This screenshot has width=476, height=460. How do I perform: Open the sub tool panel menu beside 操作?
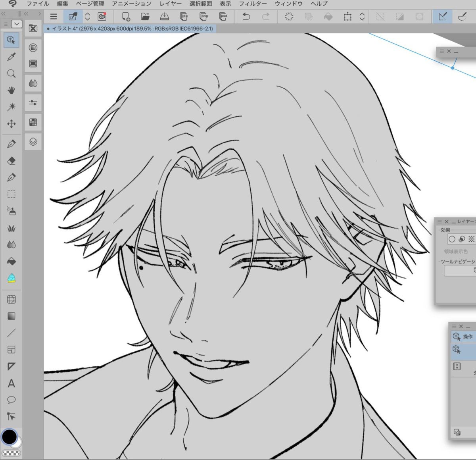point(454,326)
